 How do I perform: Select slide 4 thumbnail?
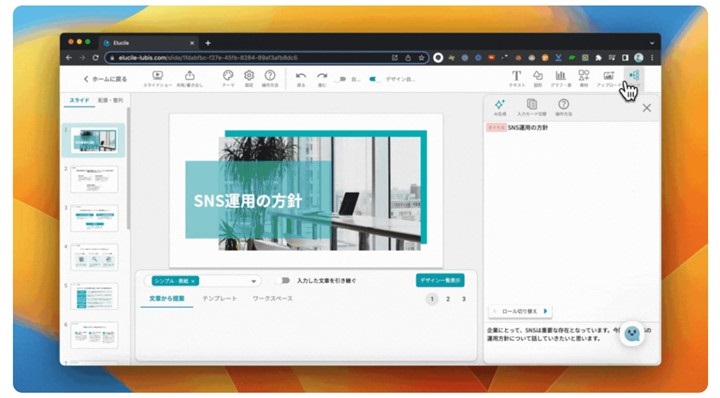coord(94,257)
